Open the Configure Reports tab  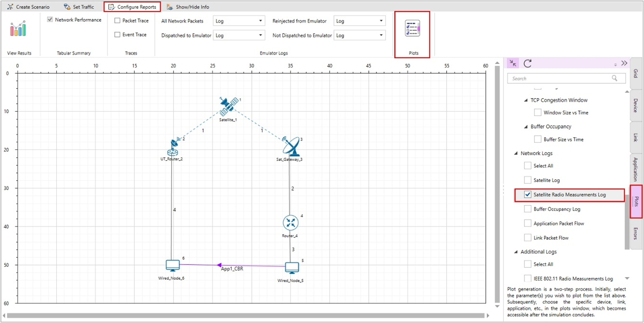(132, 7)
